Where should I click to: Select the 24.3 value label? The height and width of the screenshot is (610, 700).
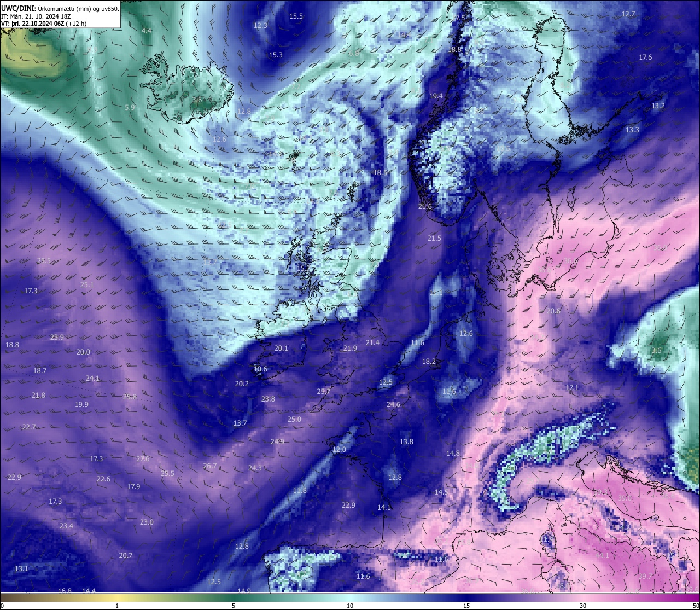click(255, 468)
